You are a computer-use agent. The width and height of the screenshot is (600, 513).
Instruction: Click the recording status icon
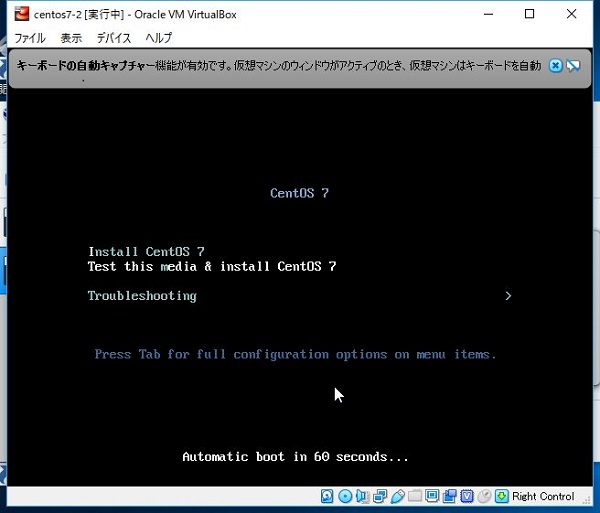click(449, 496)
